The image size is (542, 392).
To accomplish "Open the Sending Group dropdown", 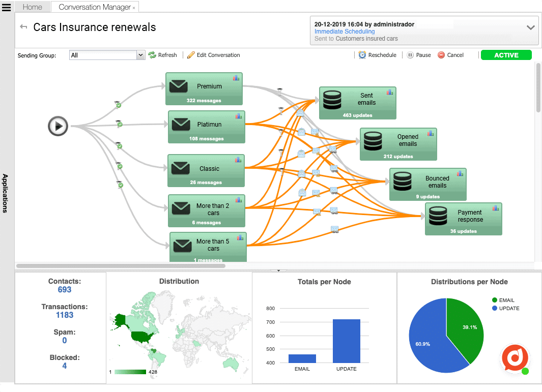I will [x=141, y=55].
